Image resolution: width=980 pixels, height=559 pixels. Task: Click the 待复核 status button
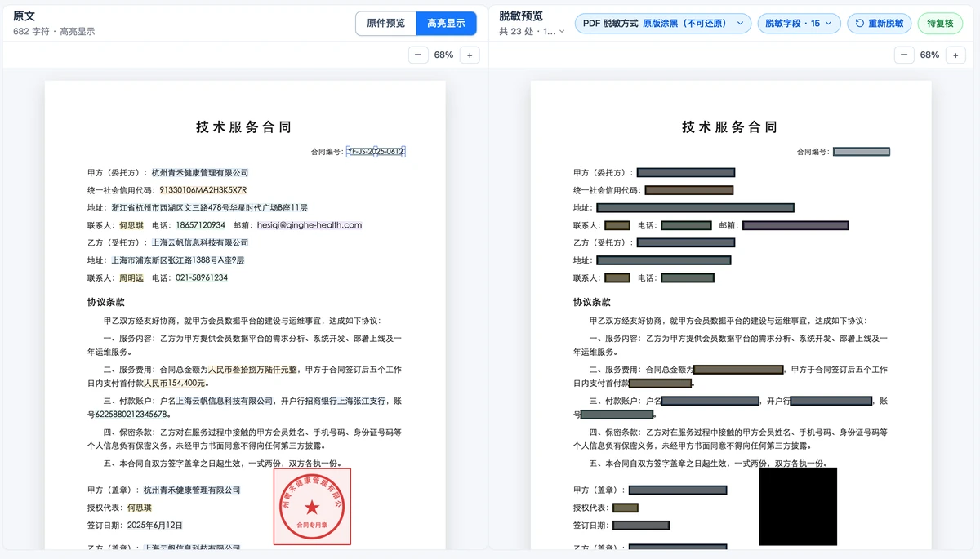pyautogui.click(x=940, y=24)
